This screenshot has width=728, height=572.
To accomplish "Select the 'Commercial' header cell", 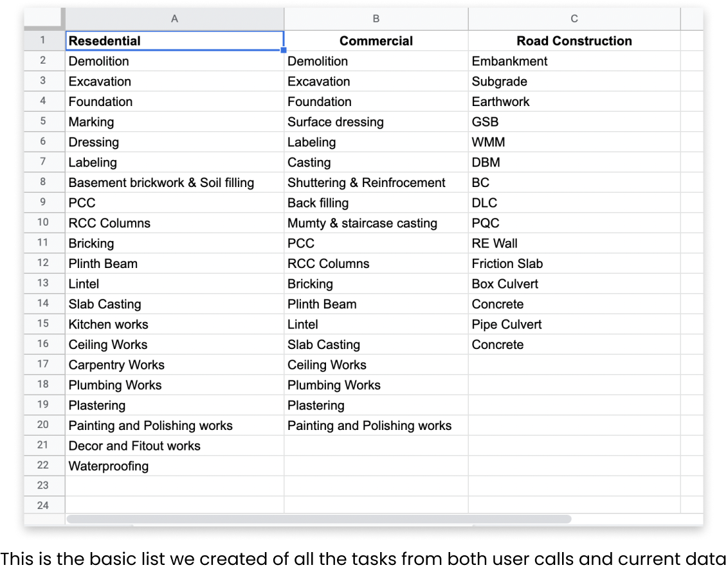I will coord(376,41).
